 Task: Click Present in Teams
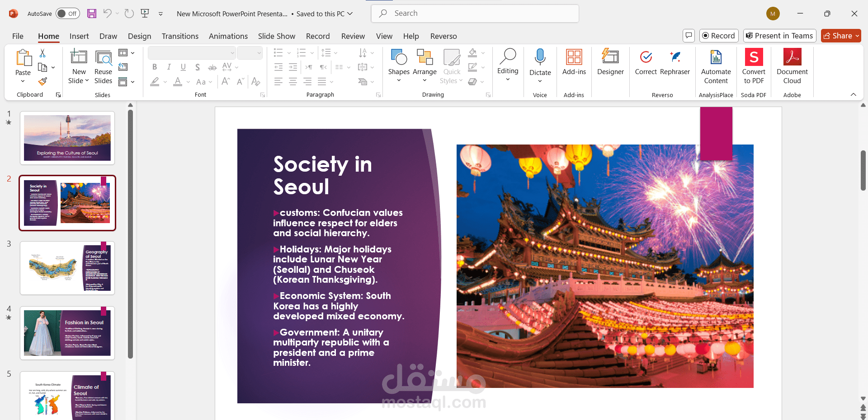pyautogui.click(x=779, y=36)
